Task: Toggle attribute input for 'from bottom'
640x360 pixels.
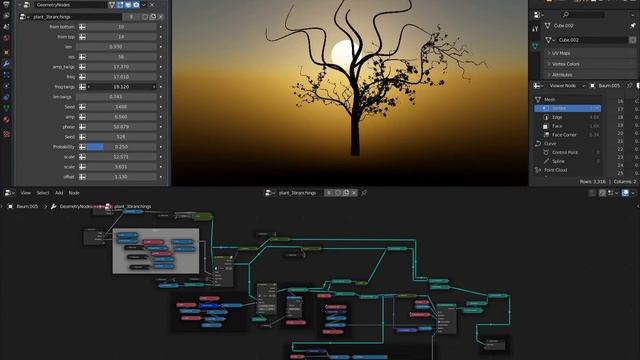Action: [82, 27]
